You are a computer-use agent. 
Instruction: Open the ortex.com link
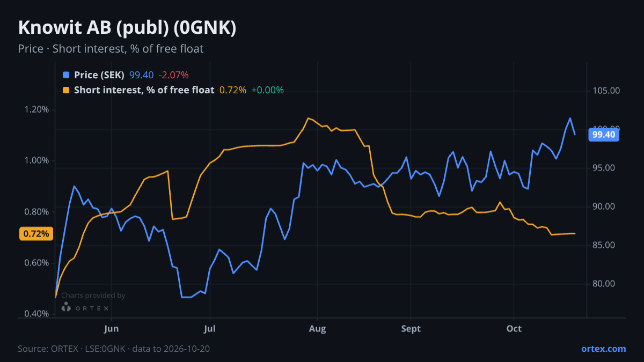click(603, 349)
